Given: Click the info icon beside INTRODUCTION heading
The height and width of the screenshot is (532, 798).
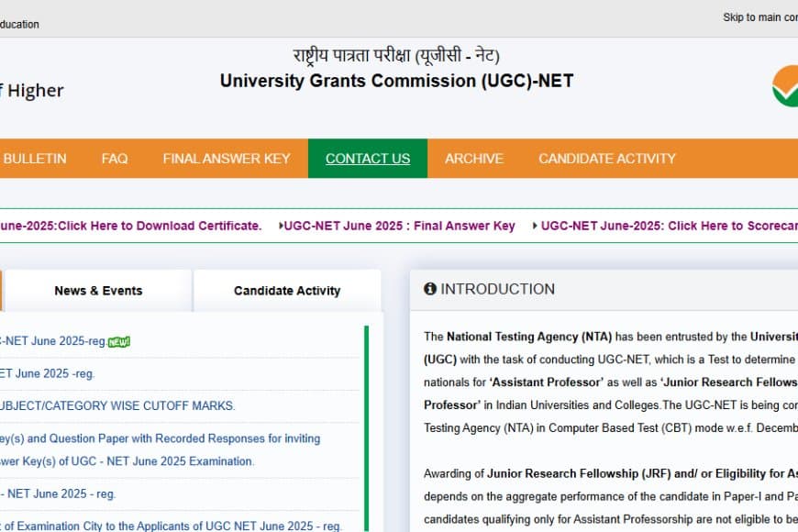Looking at the screenshot, I should coord(431,288).
